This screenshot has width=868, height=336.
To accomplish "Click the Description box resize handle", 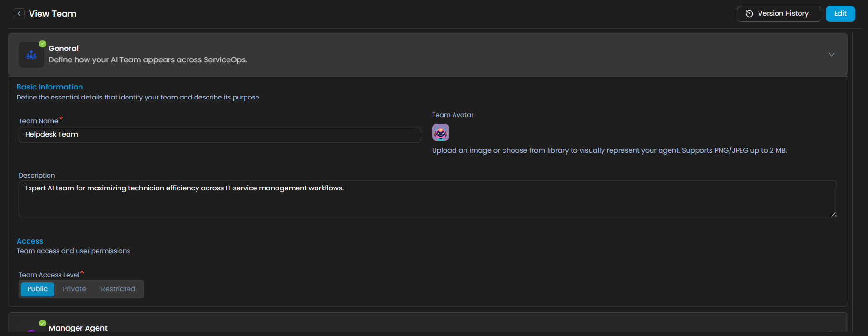I will [x=833, y=214].
